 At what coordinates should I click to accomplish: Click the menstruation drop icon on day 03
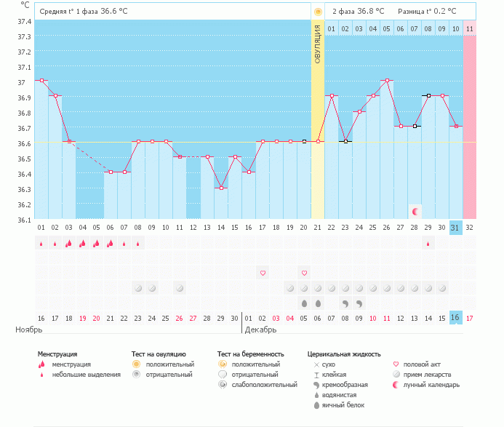point(69,244)
